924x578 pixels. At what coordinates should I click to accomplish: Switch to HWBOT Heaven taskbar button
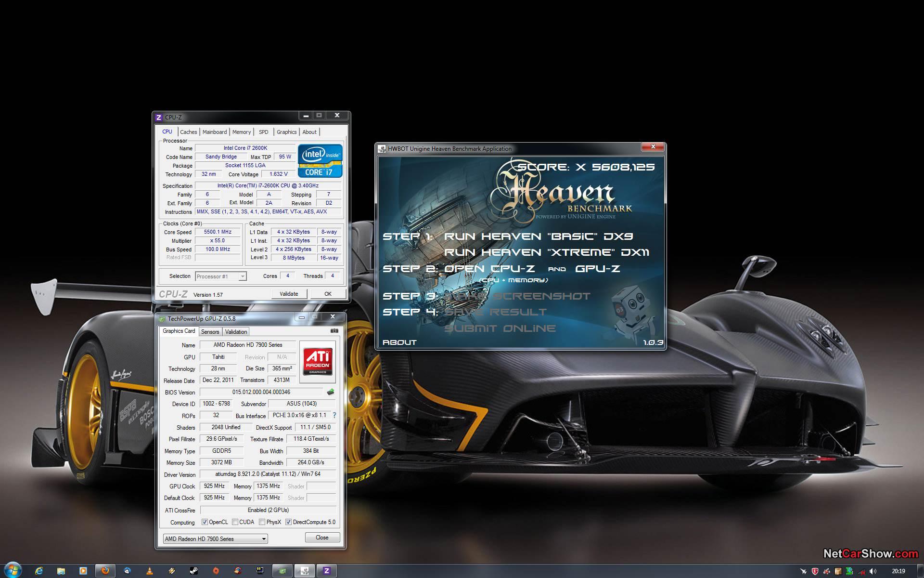point(305,571)
